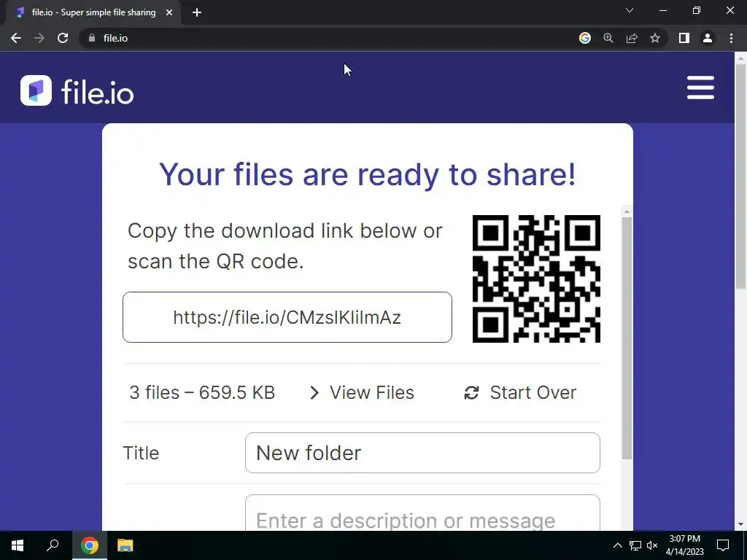The width and height of the screenshot is (747, 560).
Task: Share this page using the share icon
Action: point(632,38)
